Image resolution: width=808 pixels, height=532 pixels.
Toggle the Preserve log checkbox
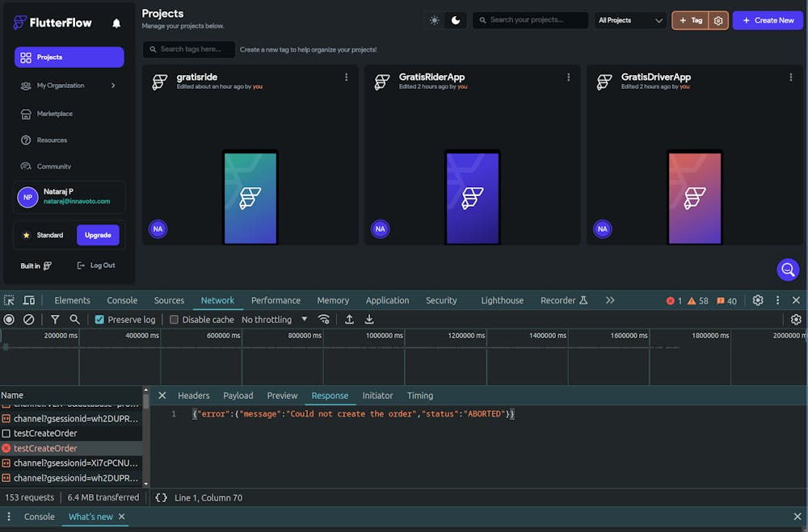pyautogui.click(x=99, y=320)
